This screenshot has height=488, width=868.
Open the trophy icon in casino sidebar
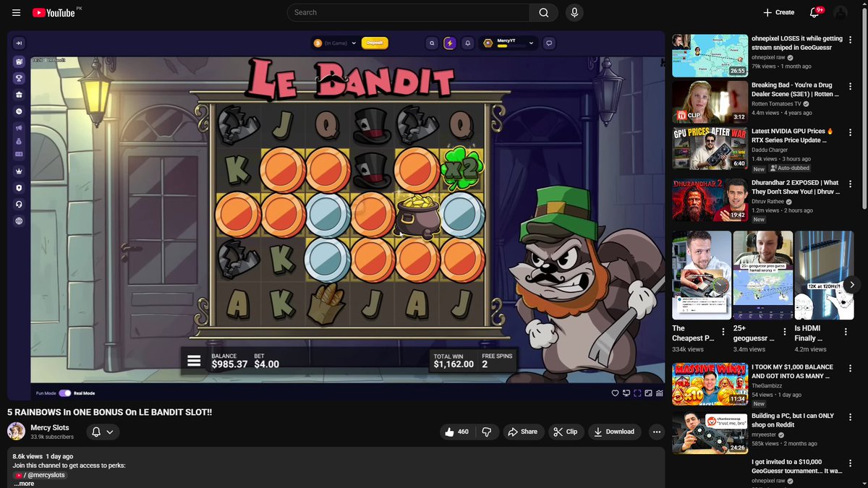pos(19,78)
